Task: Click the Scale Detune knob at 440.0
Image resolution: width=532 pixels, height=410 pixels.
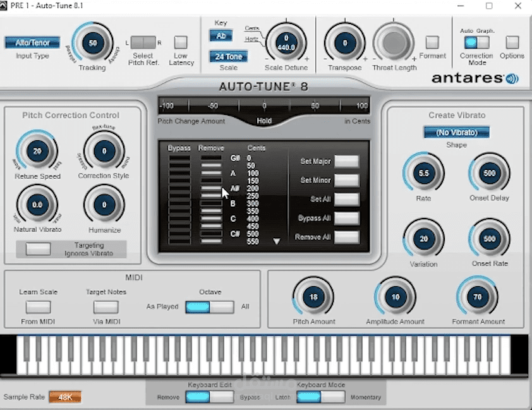Action: pos(286,43)
